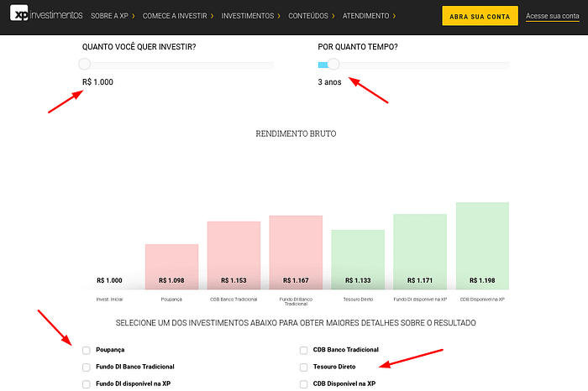
Task: Follow the Acesse sua conta link
Action: point(553,17)
